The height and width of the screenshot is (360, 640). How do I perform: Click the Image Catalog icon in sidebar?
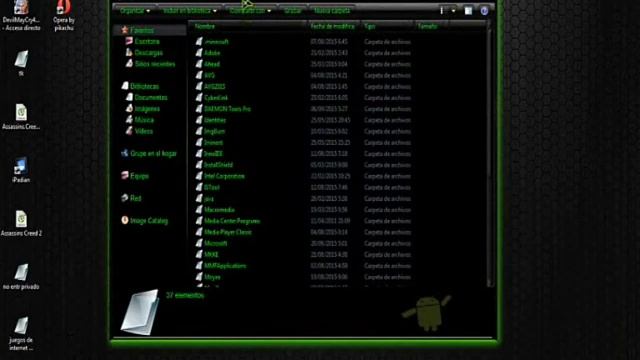[125, 220]
